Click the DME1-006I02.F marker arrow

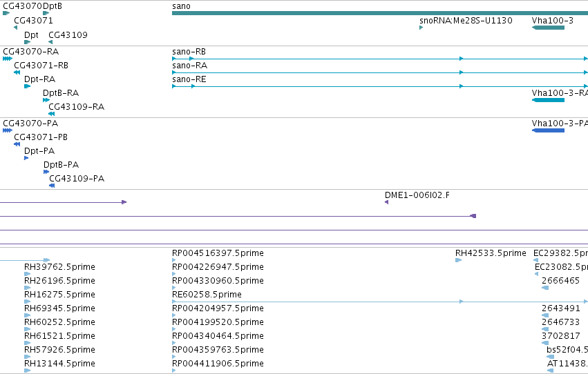[387, 202]
